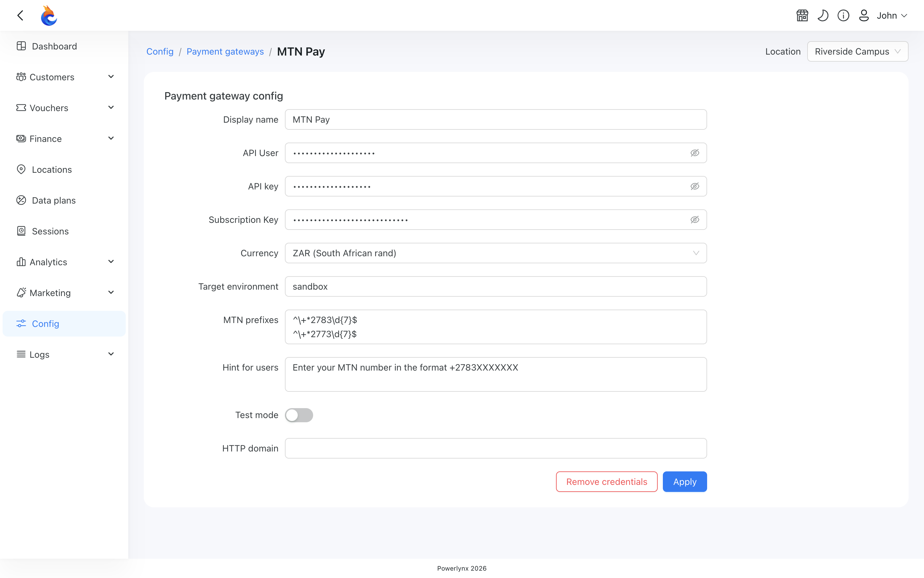Click the Powerlynx flame logo
This screenshot has height=578, width=924.
[x=49, y=15]
